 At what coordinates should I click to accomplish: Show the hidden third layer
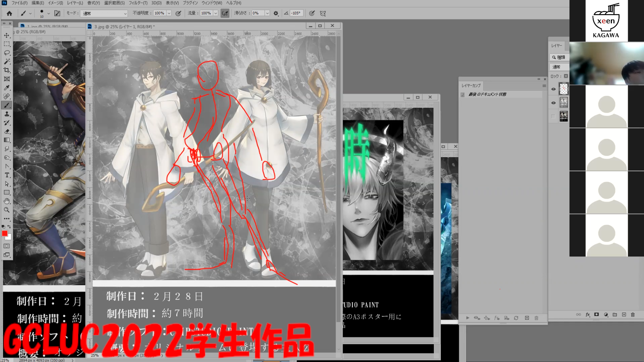coord(553,116)
